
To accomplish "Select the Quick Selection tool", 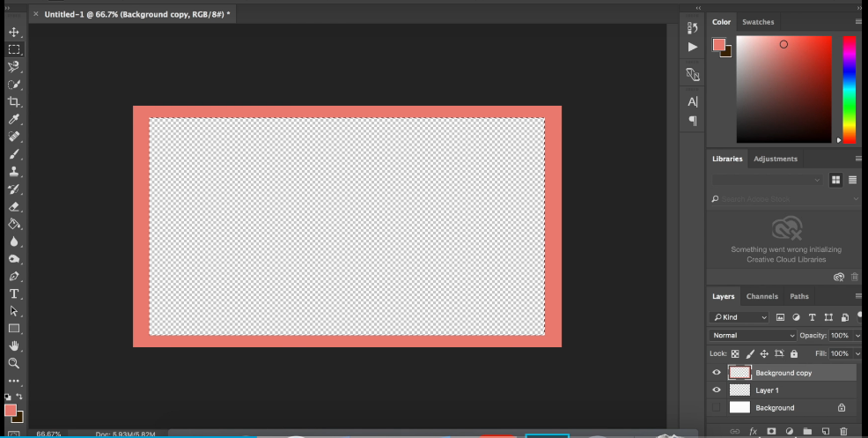I will (x=14, y=85).
